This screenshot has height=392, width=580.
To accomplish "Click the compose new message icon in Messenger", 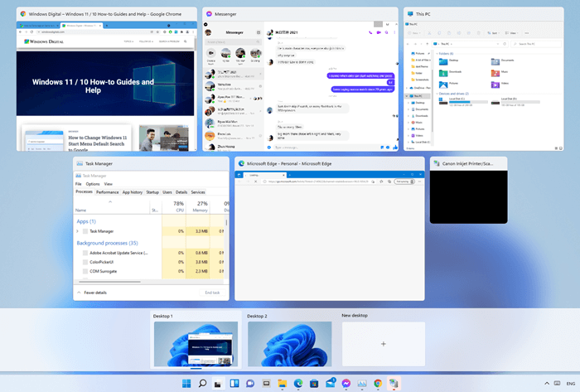I will (259, 32).
